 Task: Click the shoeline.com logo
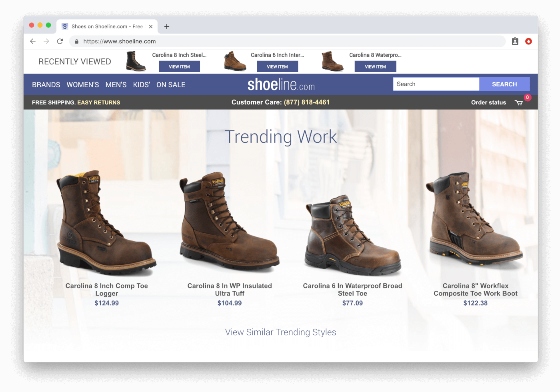pos(281,84)
